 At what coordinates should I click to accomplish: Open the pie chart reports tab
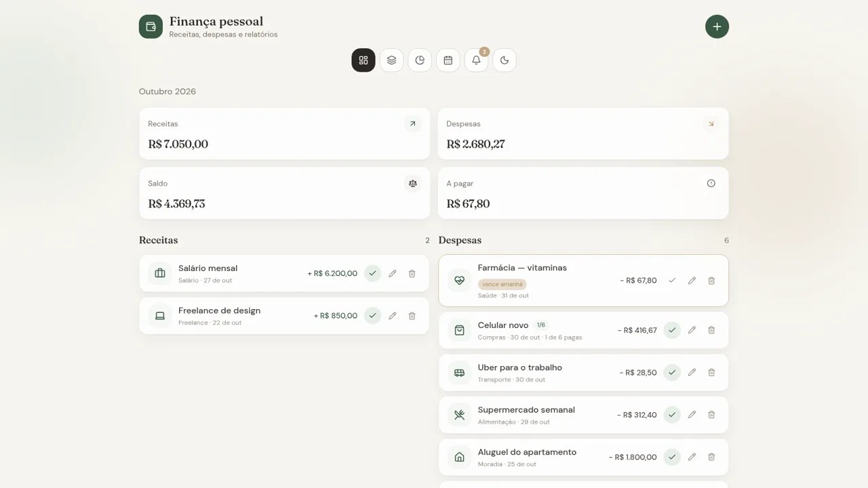pos(420,60)
